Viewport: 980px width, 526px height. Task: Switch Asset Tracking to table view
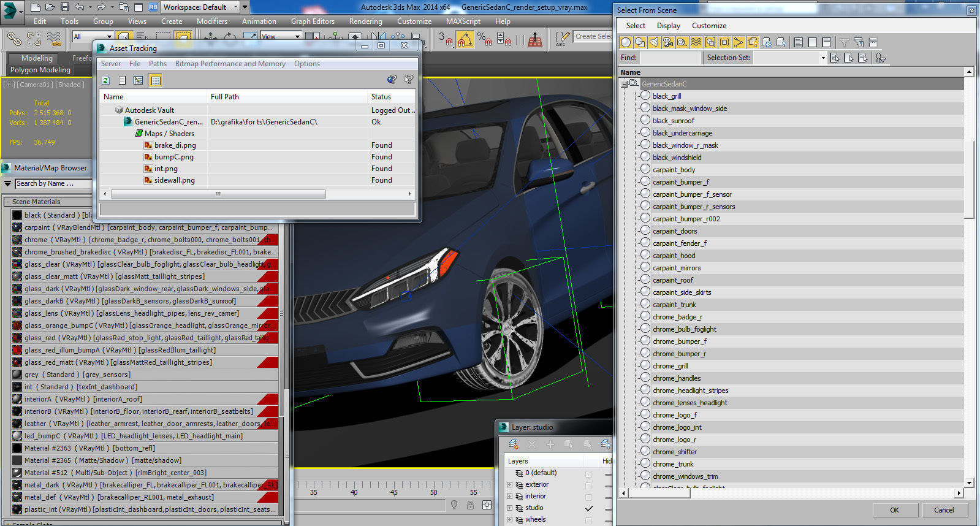tap(156, 80)
